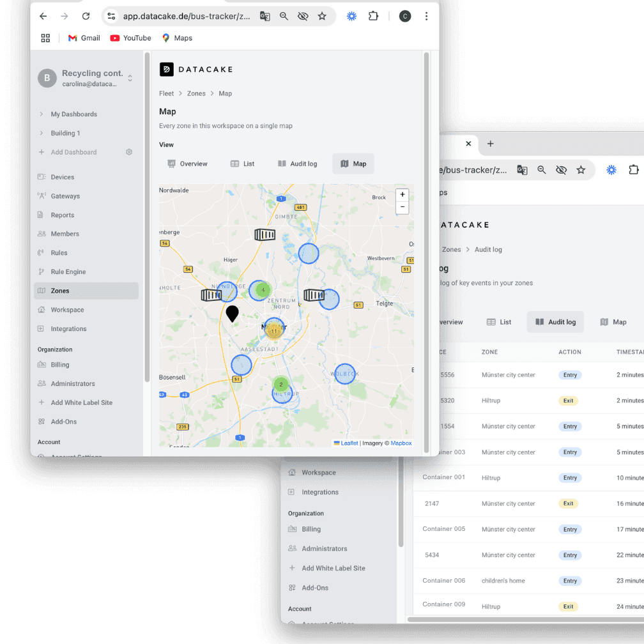Click green cluster marker labeled 4
This screenshot has width=644, height=644.
click(263, 290)
